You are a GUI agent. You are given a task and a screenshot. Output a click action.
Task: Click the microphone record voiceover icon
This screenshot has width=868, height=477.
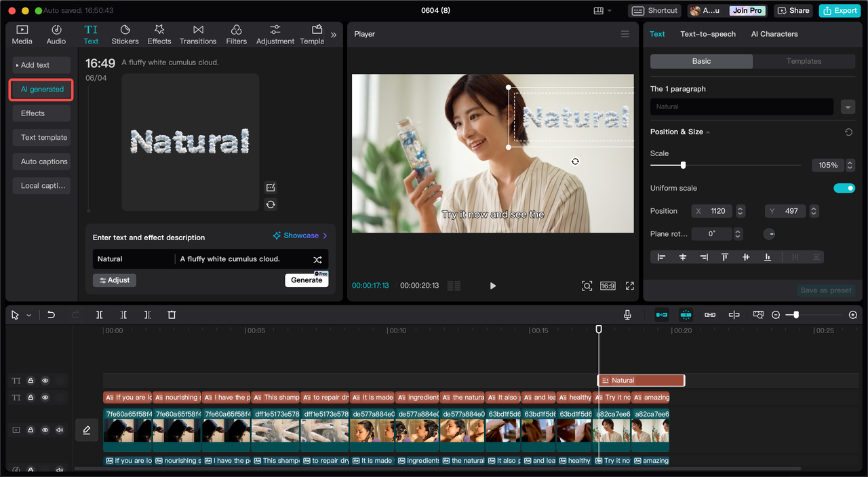[x=627, y=315]
